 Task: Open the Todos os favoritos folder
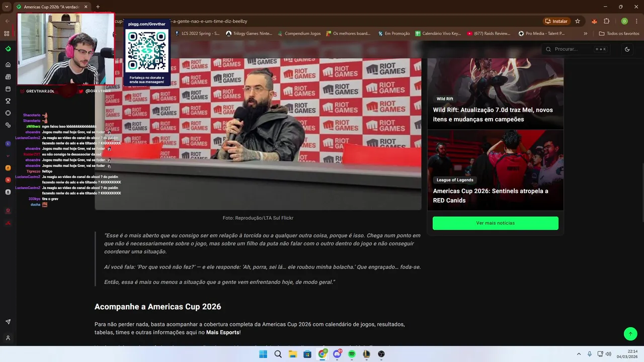[619, 34]
